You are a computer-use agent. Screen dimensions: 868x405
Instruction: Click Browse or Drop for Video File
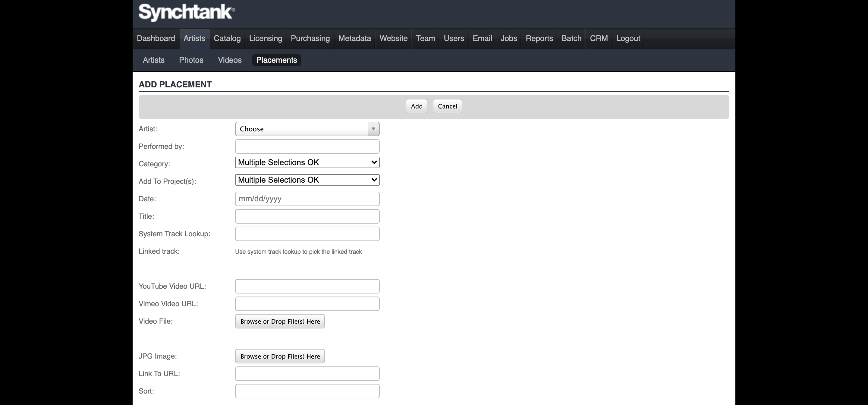click(x=280, y=322)
